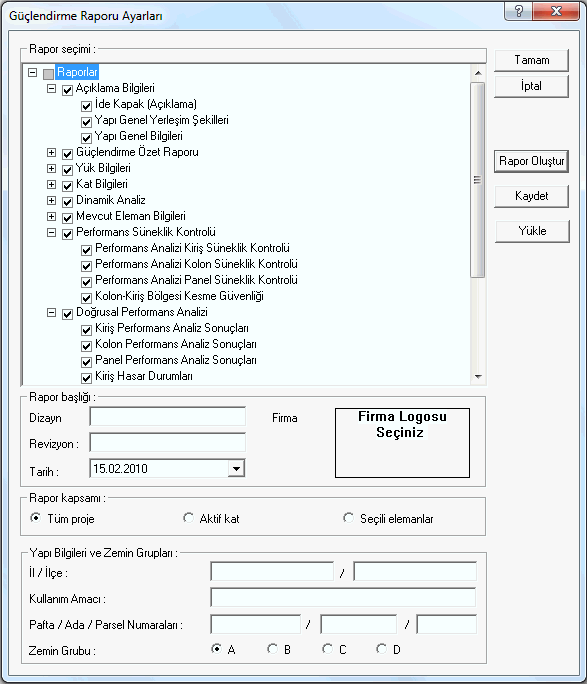
Task: Uncheck the Yük Bilgileri checkbox
Action: (x=67, y=170)
